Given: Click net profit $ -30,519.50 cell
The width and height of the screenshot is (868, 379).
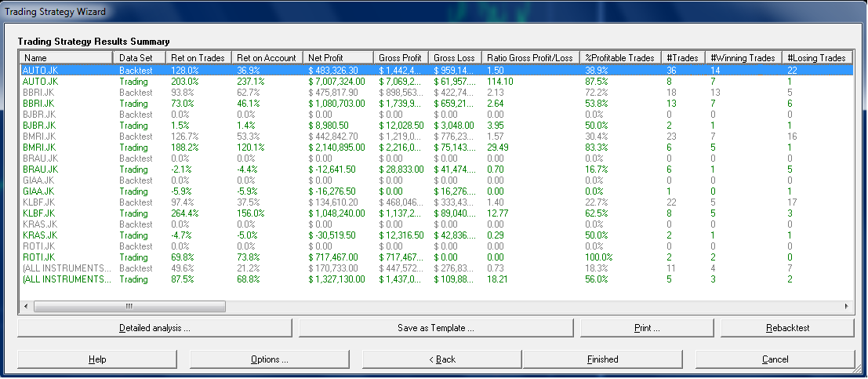Looking at the screenshot, I should (332, 235).
